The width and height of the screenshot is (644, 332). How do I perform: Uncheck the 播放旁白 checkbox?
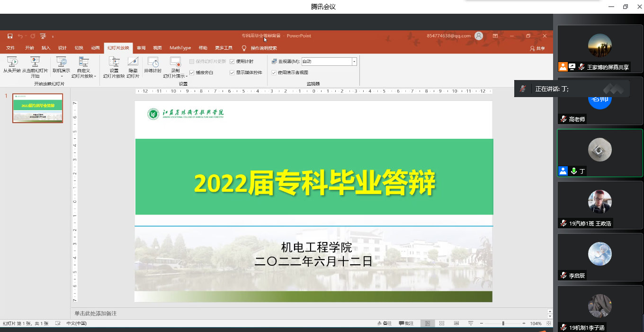coord(192,72)
